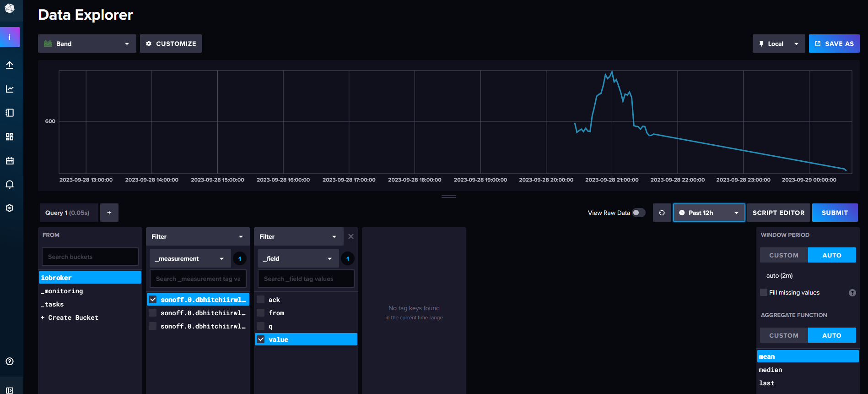This screenshot has width=868, height=394.
Task: Click the SAVE AS button
Action: pos(834,44)
